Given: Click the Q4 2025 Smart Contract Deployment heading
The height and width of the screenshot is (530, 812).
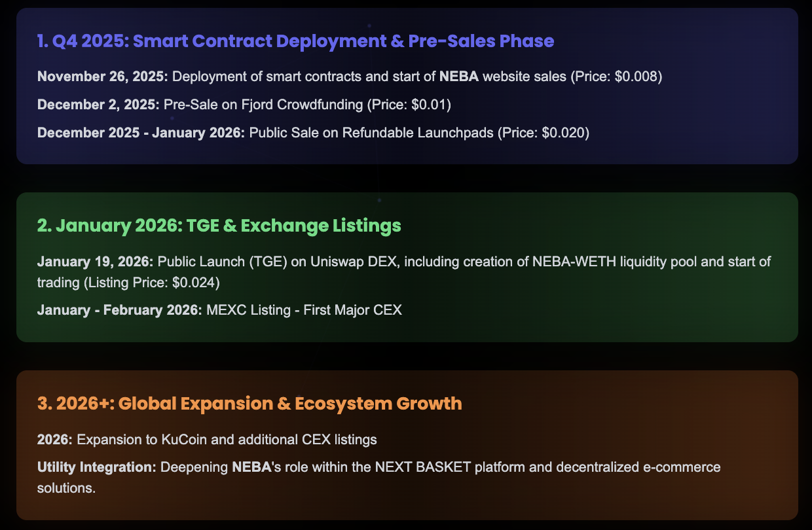Looking at the screenshot, I should point(296,41).
